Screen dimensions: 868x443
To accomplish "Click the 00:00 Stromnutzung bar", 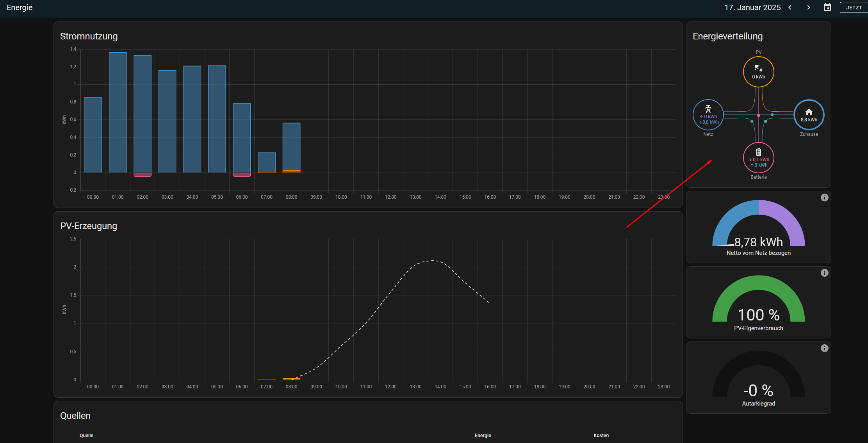I will pyautogui.click(x=93, y=135).
